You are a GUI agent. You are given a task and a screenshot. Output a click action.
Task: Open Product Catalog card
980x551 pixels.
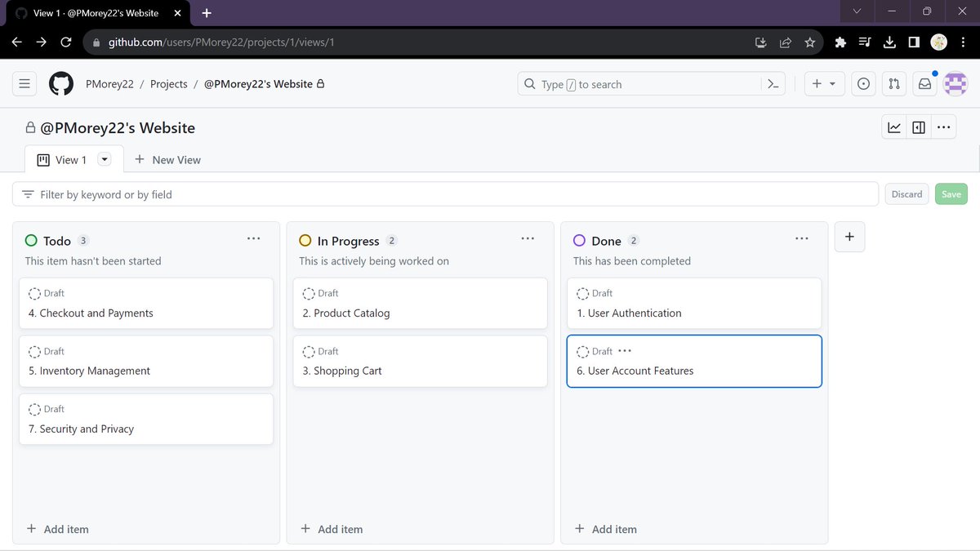(x=420, y=304)
